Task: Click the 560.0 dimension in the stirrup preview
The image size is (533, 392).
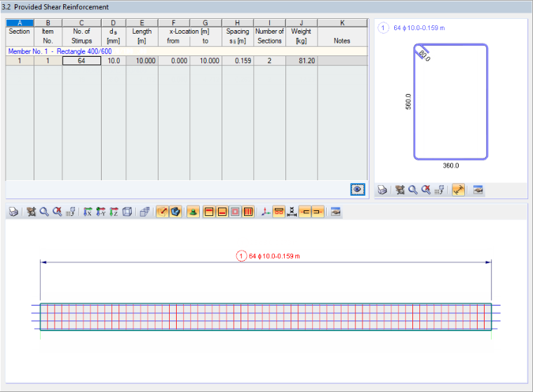Action: coord(408,102)
